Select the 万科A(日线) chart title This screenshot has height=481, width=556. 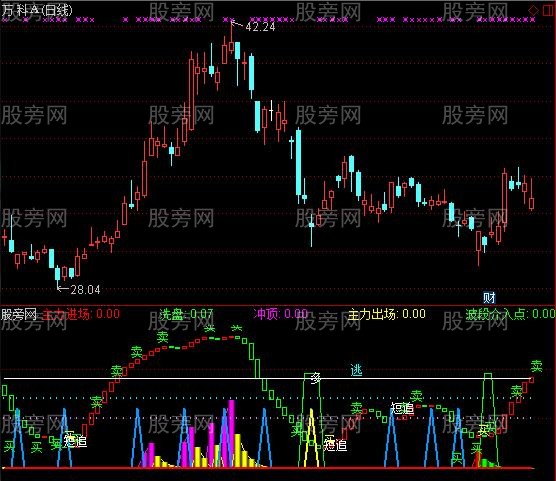37,10
